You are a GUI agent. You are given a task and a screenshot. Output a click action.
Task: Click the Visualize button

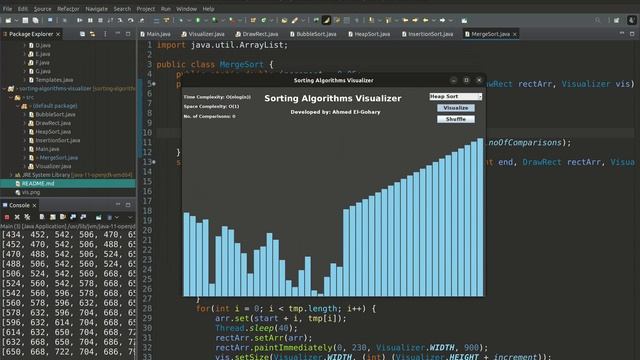(456, 108)
